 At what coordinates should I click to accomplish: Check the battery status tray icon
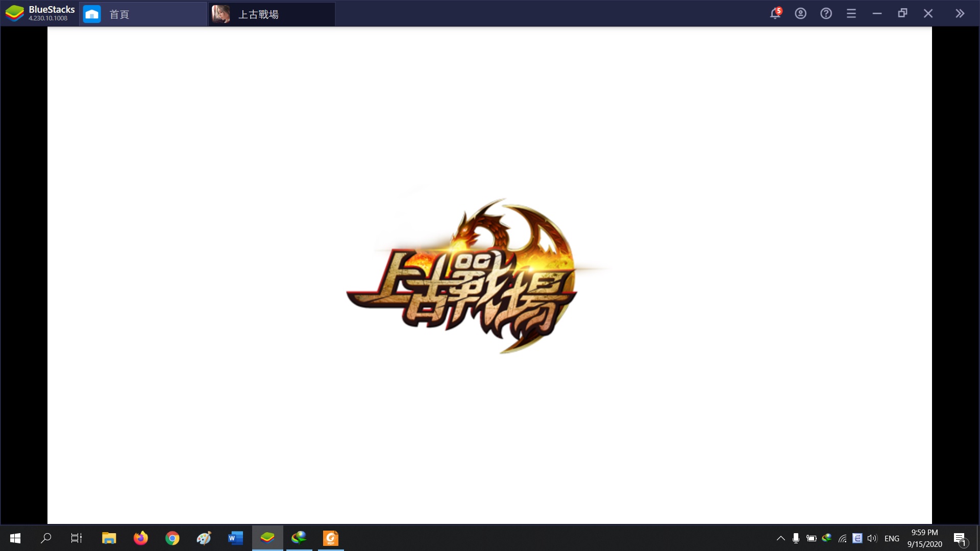[x=811, y=538]
